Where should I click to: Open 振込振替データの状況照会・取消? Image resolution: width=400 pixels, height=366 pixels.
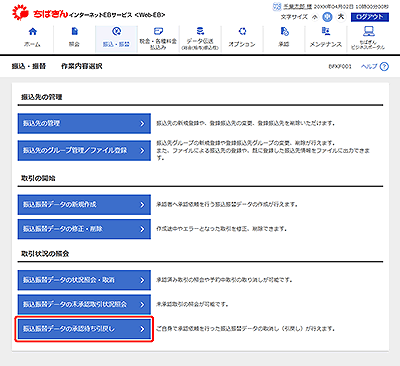[x=84, y=280]
